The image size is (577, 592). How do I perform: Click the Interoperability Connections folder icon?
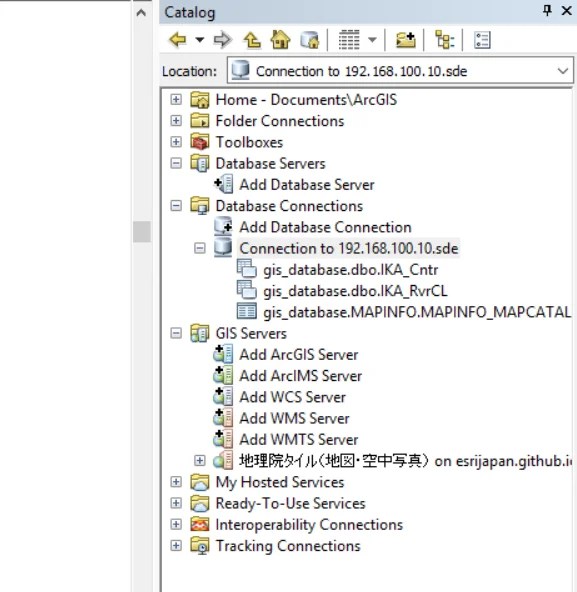coord(200,524)
